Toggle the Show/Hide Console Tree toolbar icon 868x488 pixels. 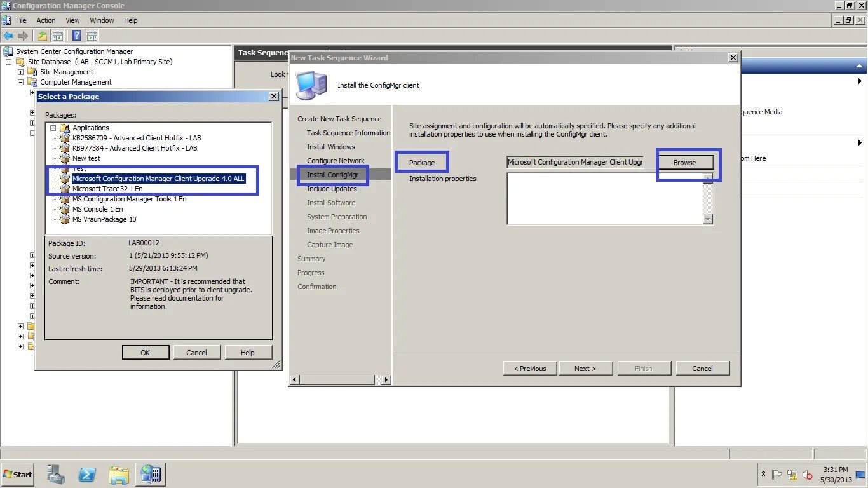(x=57, y=36)
